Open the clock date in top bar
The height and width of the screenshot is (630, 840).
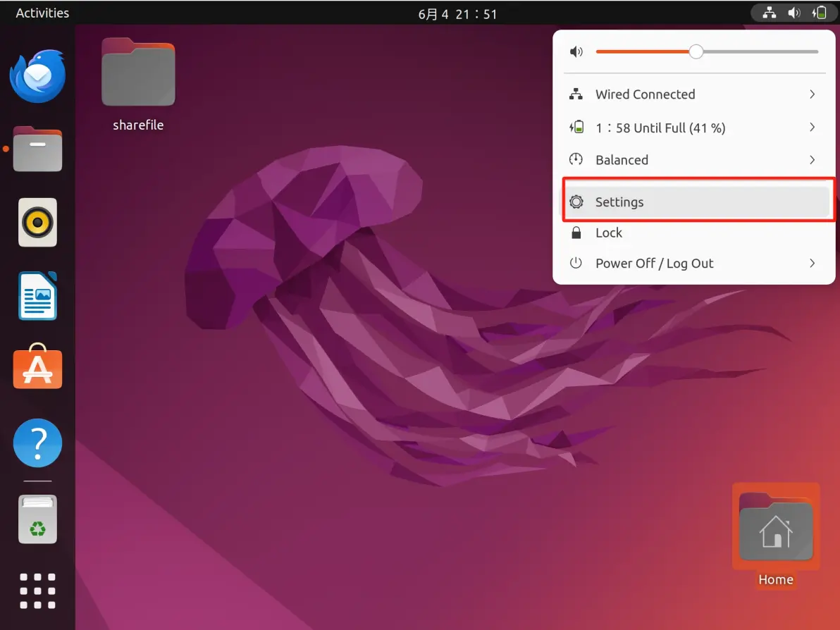click(457, 14)
